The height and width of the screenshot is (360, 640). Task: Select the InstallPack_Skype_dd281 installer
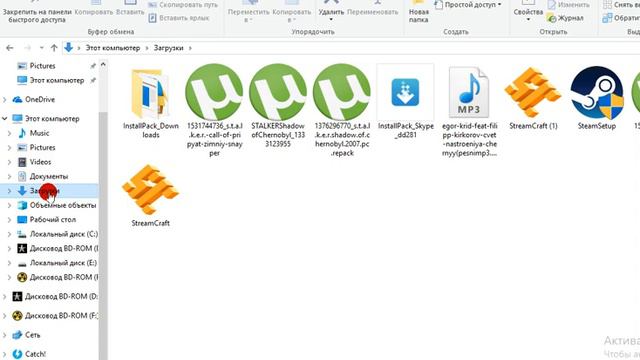(x=405, y=101)
